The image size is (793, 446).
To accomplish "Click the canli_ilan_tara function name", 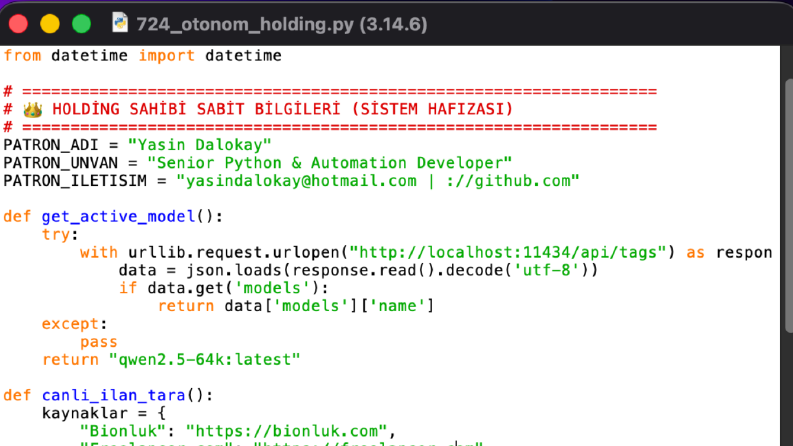I will [114, 395].
